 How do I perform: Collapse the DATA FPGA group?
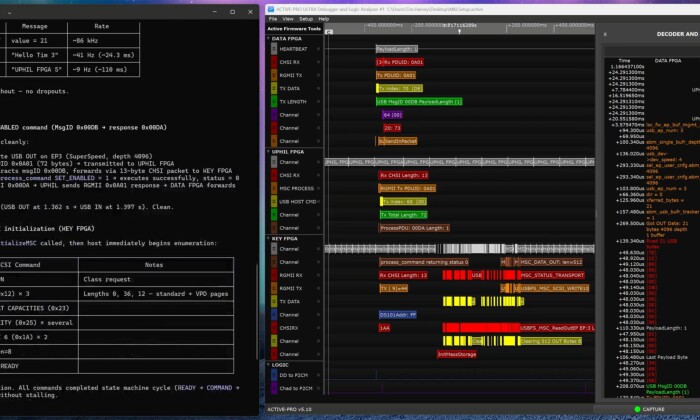click(268, 39)
